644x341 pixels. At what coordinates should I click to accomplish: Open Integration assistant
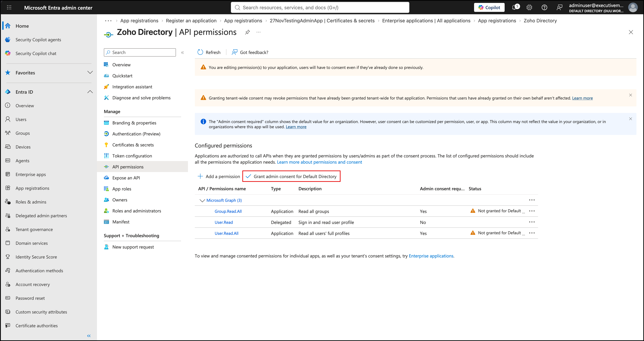[x=132, y=87]
